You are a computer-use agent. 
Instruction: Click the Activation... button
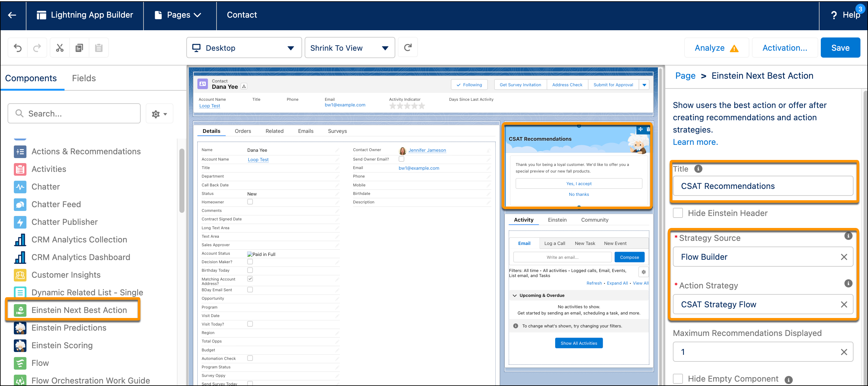pyautogui.click(x=784, y=48)
